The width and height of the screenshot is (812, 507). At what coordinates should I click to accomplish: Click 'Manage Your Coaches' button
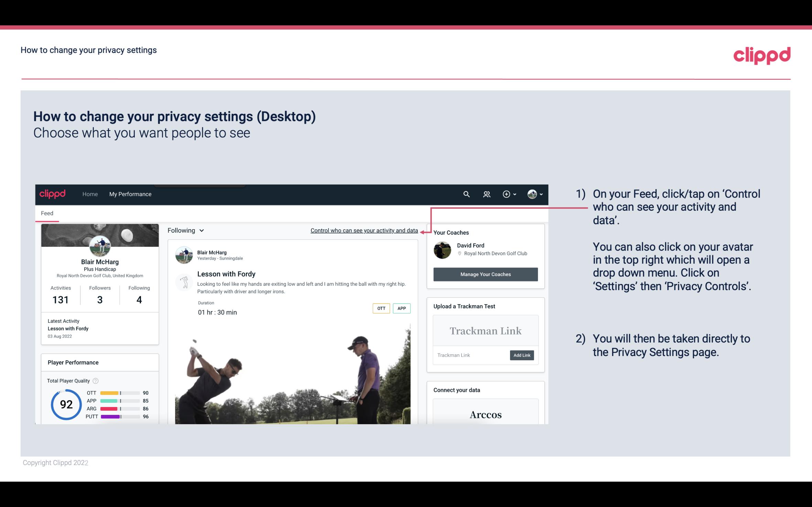[486, 274]
